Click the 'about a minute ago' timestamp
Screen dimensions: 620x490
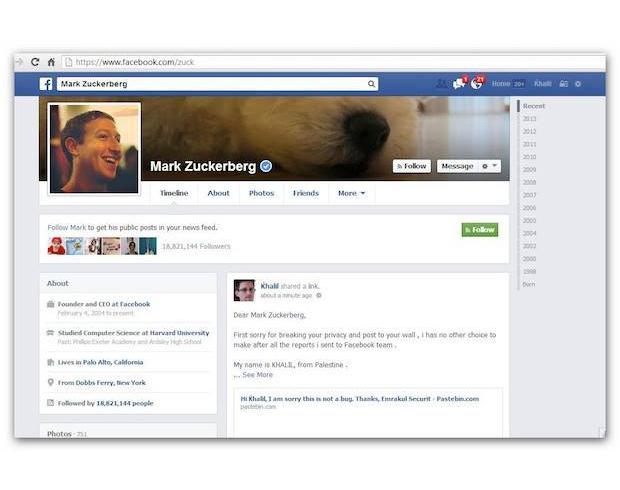(286, 295)
